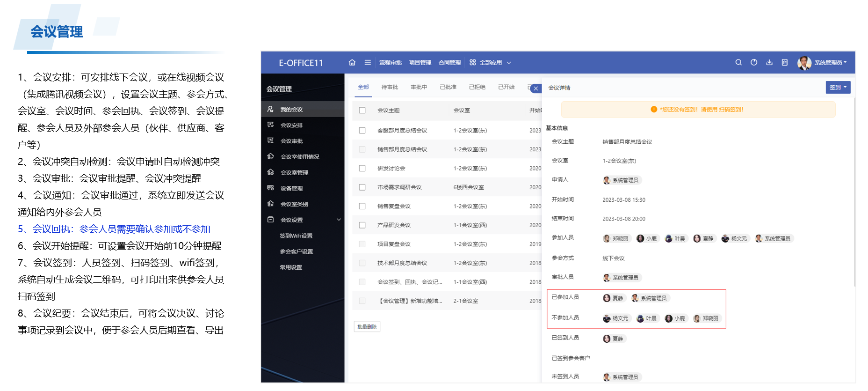Open the 系统管理员 user dropdown
Screen dimensions: 868x391
[x=830, y=62]
